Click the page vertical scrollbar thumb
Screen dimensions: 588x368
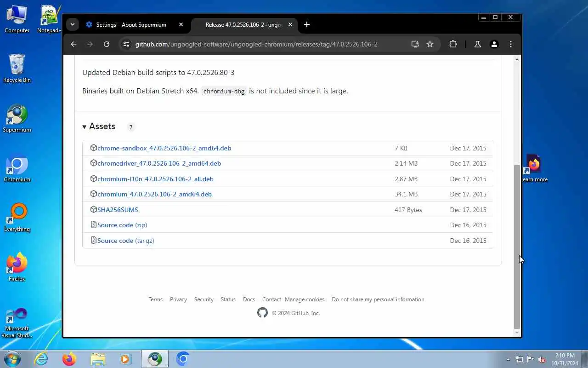[x=517, y=246]
